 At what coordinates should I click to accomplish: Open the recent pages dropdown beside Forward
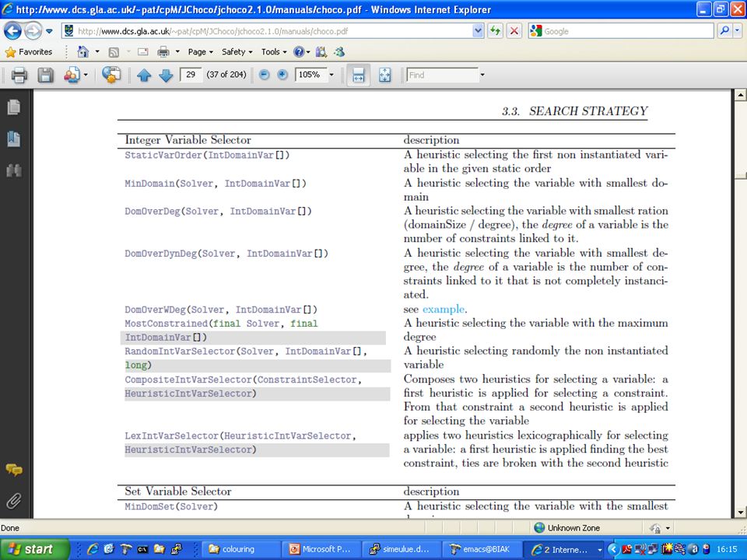pyautogui.click(x=49, y=31)
